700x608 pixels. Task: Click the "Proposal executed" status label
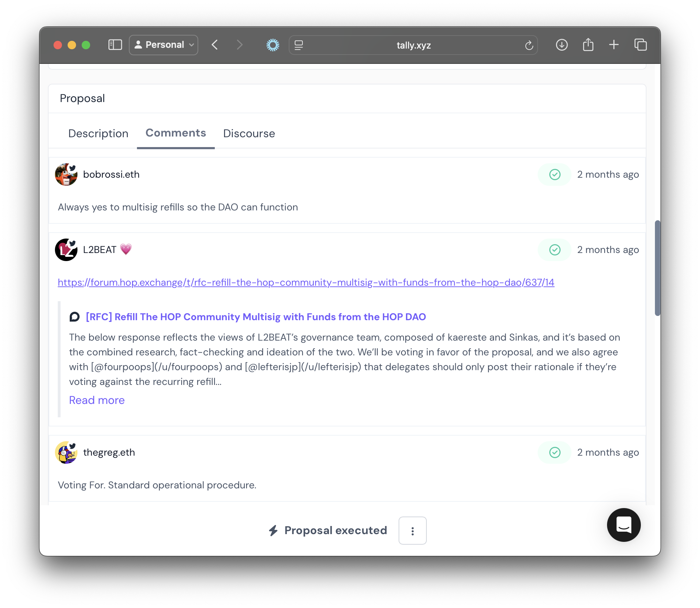click(336, 531)
